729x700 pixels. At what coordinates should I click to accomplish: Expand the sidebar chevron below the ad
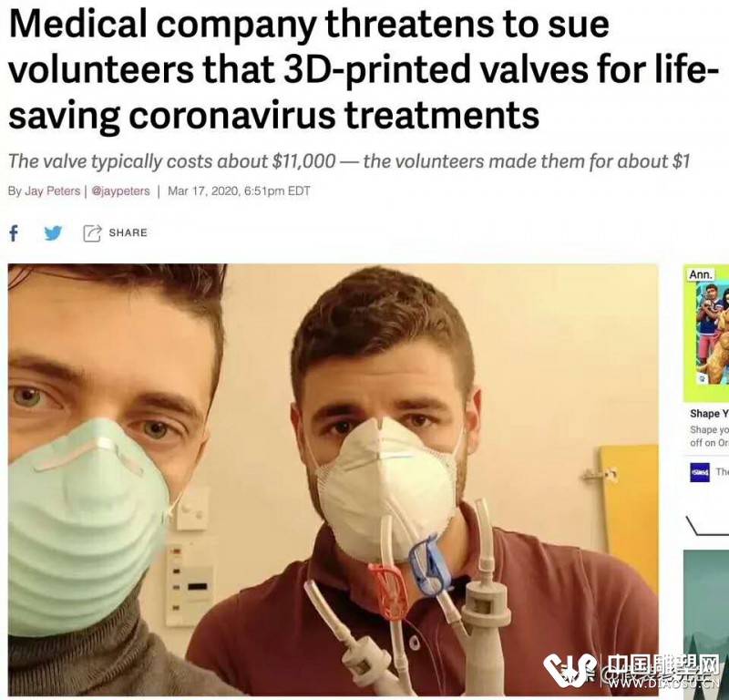(x=707, y=526)
